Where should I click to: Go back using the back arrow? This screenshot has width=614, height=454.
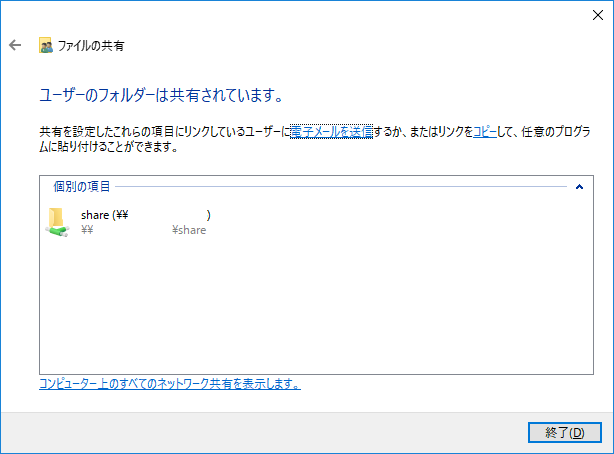pos(15,45)
